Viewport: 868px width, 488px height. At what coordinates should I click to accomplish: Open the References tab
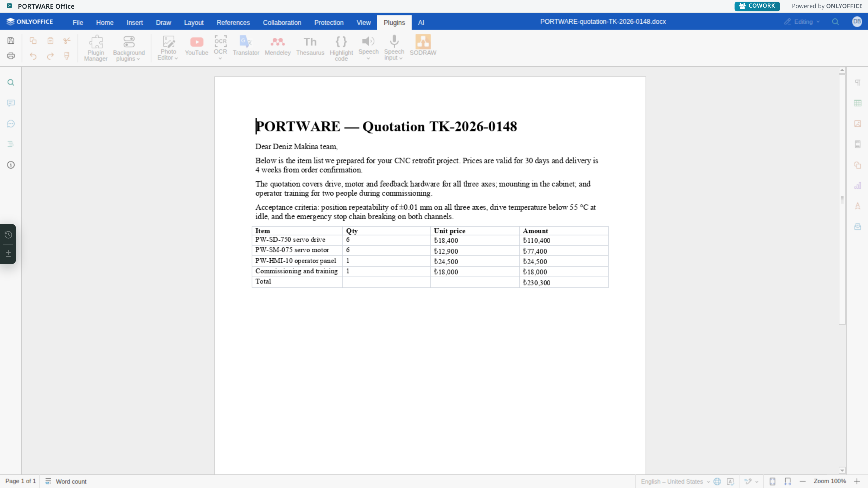point(233,23)
